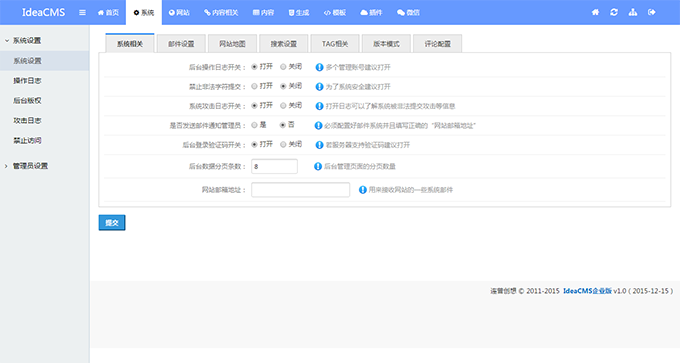Click the IdeaCMS企业版 footer link
The width and height of the screenshot is (680, 363).
(587, 291)
